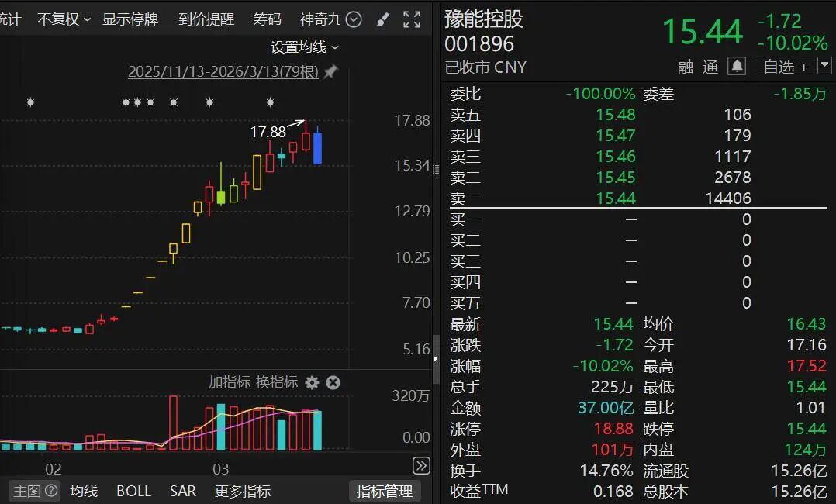836x504 pixels.
Task: Click the 指标管理 button
Action: (x=385, y=491)
